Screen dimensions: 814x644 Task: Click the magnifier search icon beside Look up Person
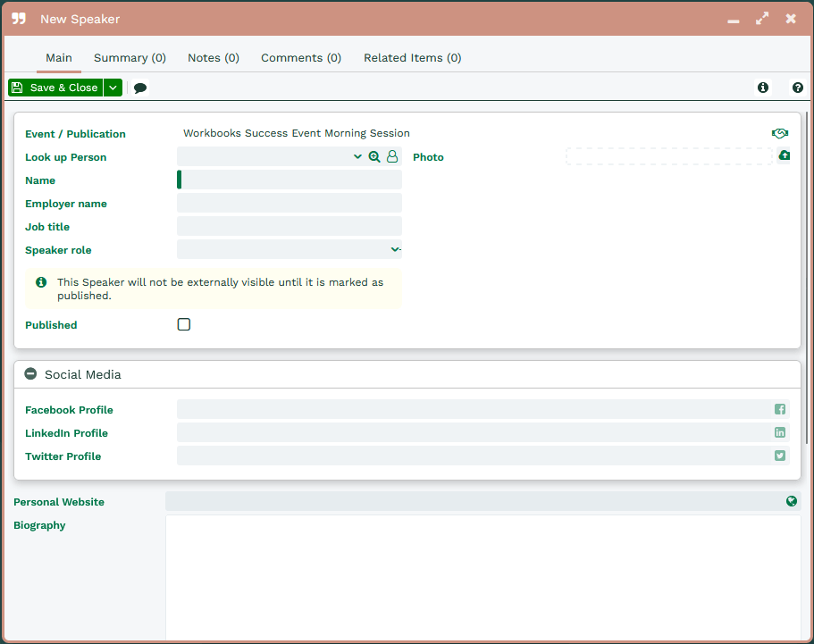(x=374, y=156)
